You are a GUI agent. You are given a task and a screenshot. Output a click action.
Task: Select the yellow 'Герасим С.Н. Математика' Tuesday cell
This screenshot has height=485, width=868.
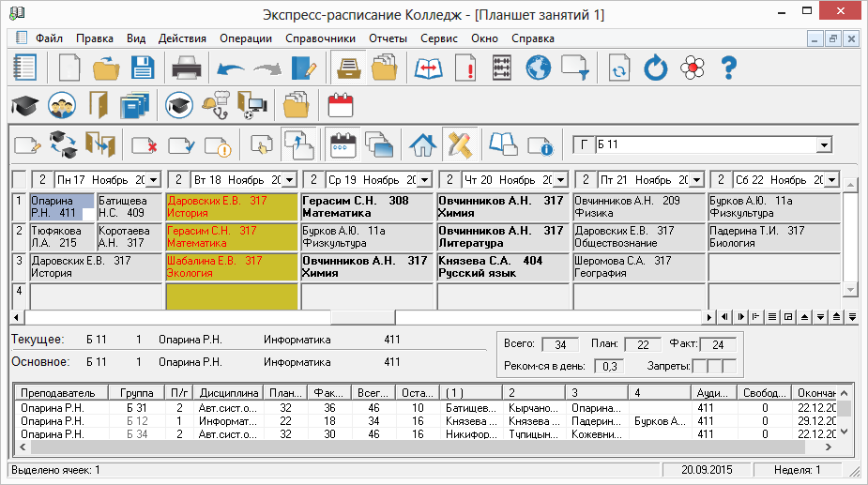point(232,236)
